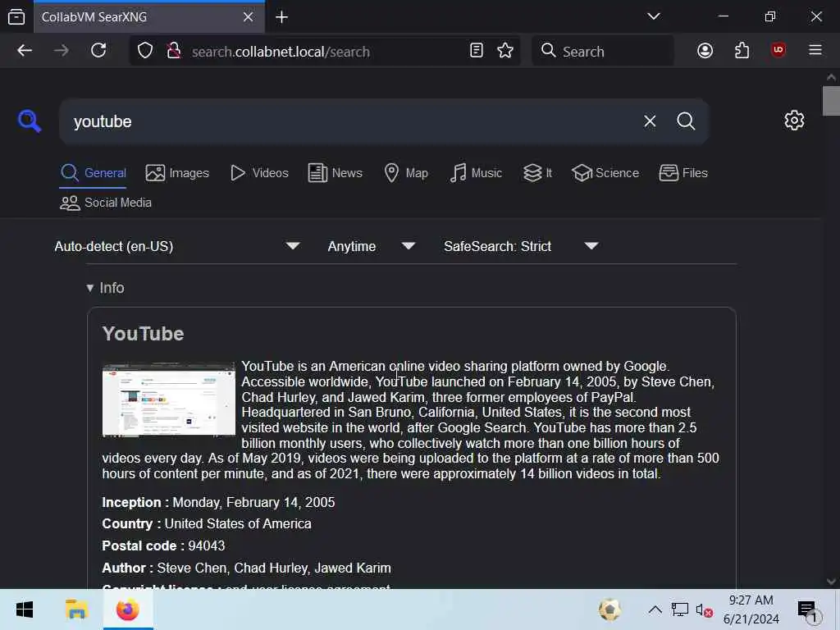The width and height of the screenshot is (840, 630).
Task: Open the language Auto-detect dropdown
Action: pyautogui.click(x=177, y=246)
